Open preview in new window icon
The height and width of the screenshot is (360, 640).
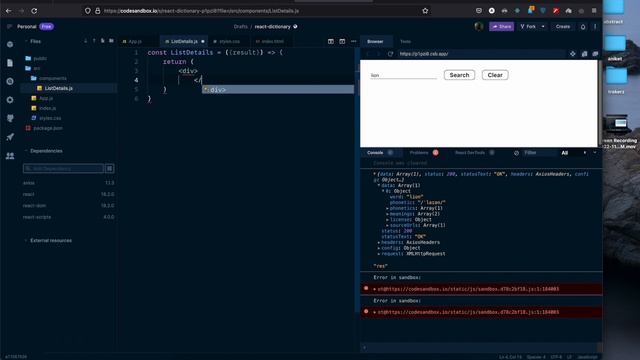tap(595, 54)
